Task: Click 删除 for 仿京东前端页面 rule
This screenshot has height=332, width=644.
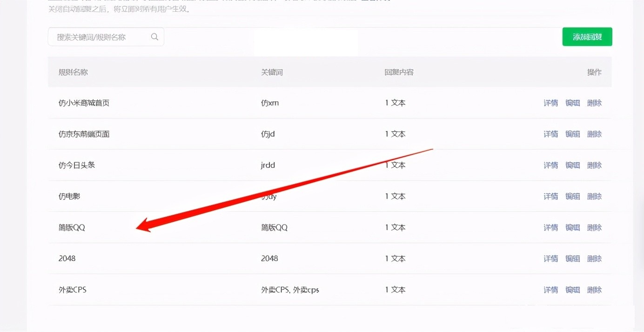Action: pyautogui.click(x=594, y=134)
